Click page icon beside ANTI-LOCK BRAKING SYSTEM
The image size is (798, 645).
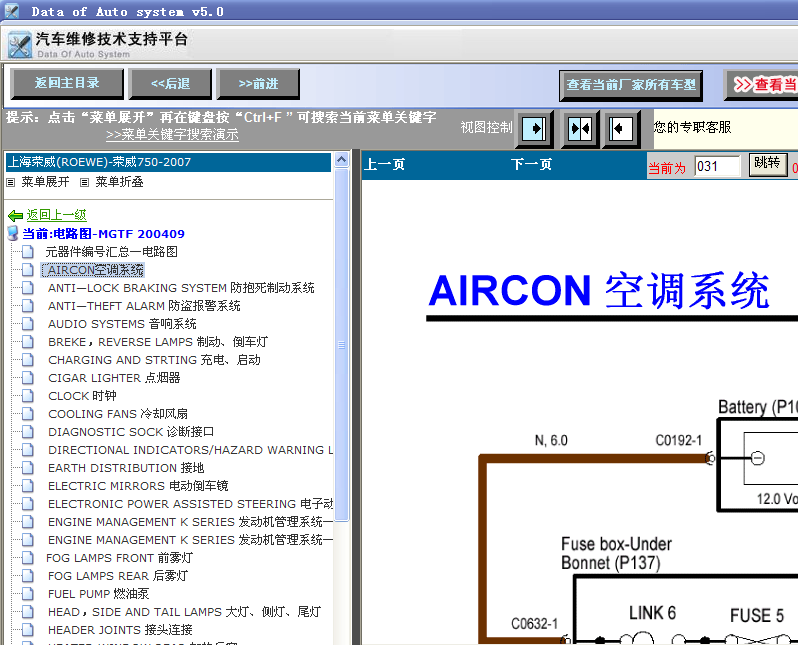pyautogui.click(x=27, y=288)
